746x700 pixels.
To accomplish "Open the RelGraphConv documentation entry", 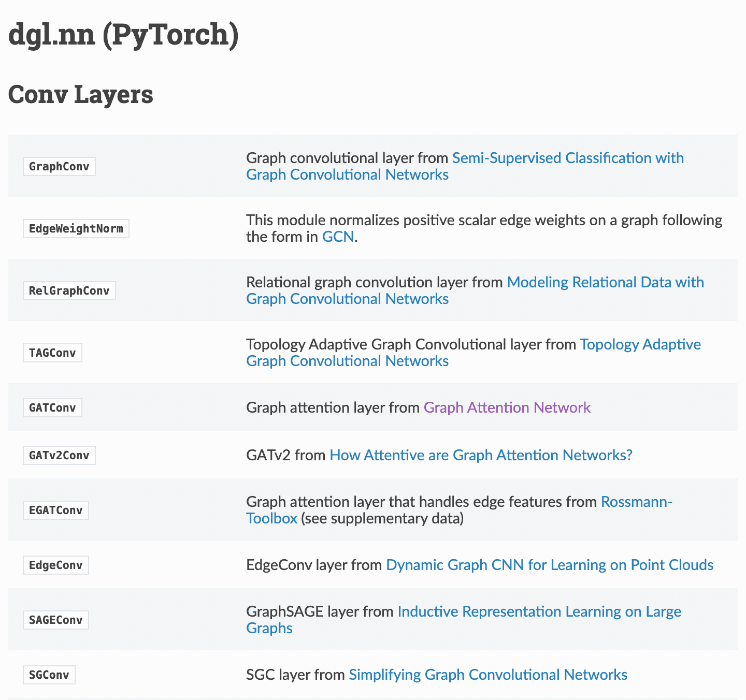I will point(69,290).
